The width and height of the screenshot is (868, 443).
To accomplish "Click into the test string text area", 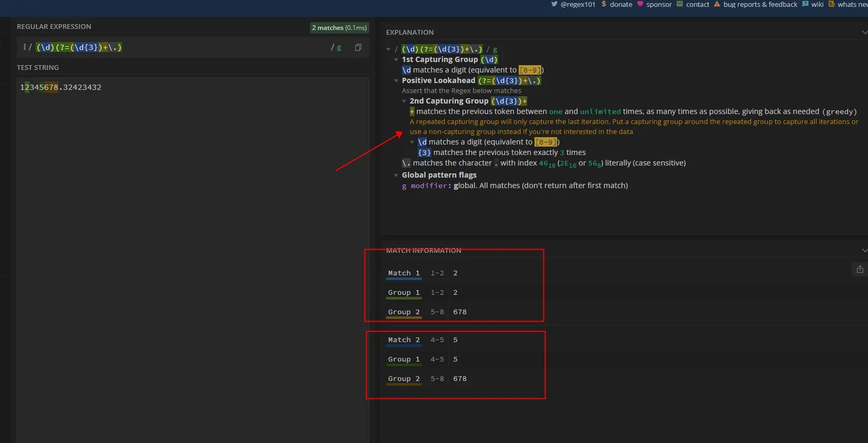I will (193, 260).
